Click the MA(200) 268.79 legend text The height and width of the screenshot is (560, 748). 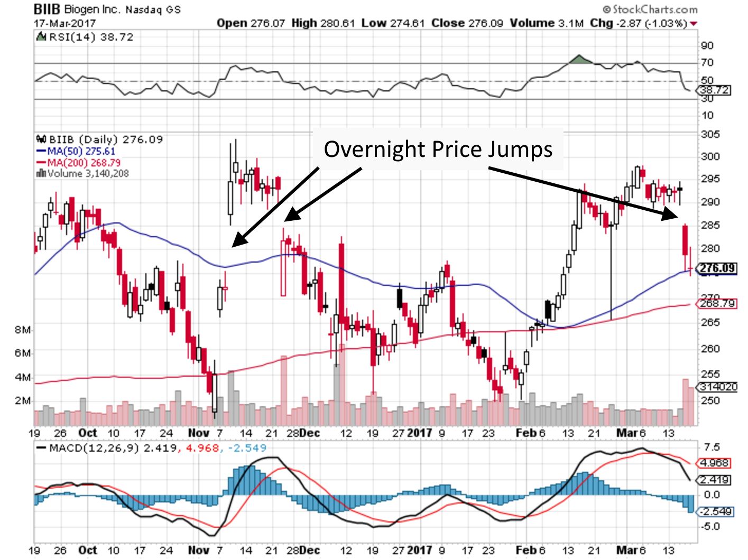point(84,163)
